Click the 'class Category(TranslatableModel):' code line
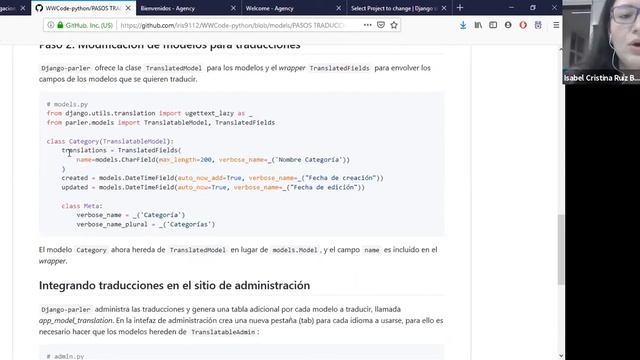Image resolution: width=640 pixels, height=360 pixels. click(110, 141)
